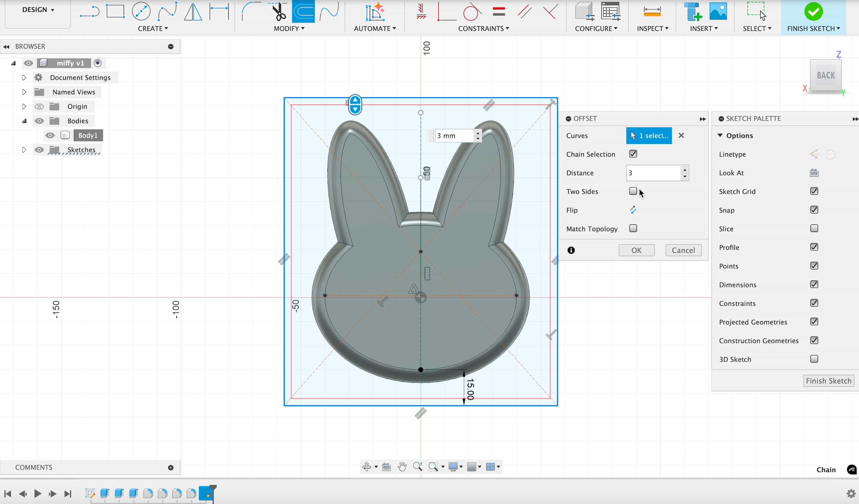The image size is (859, 504).
Task: Select the Trim scissors tool
Action: pos(279,12)
